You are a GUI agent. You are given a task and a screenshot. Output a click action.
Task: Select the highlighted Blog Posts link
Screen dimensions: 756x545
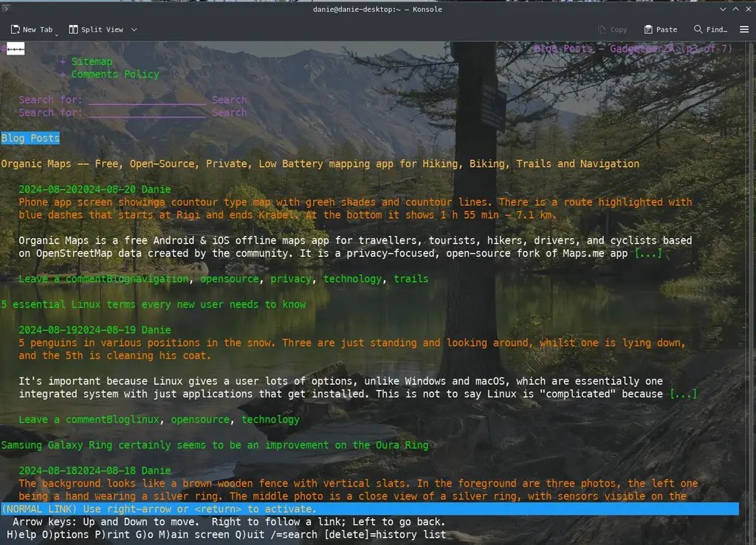tap(30, 138)
